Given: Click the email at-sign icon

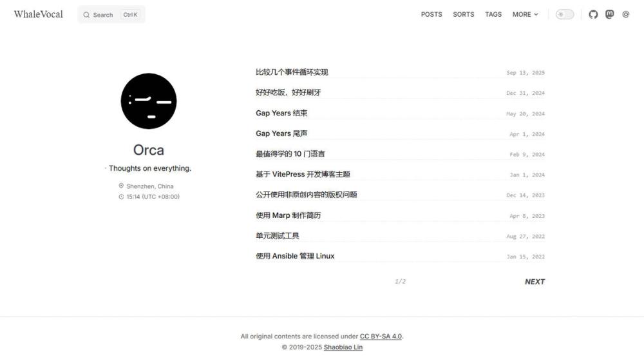Looking at the screenshot, I should click(x=625, y=14).
